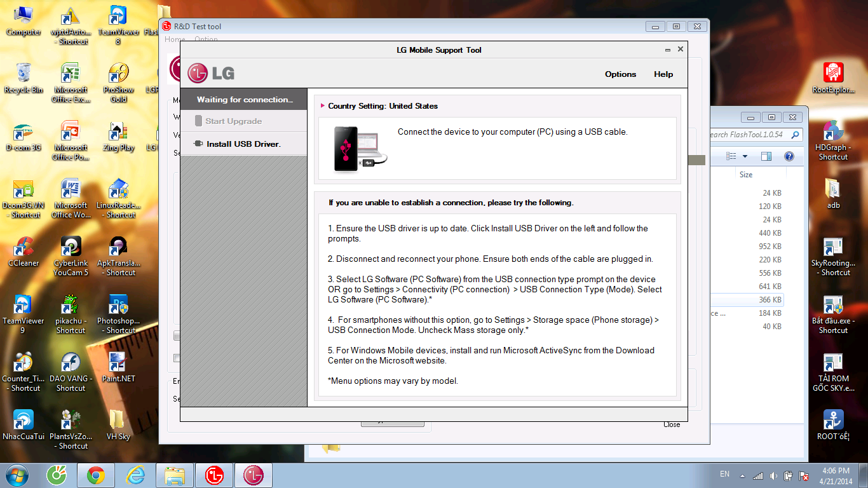Select the Photoshop shortcut icon
Image resolution: width=868 pixels, height=488 pixels.
click(118, 314)
